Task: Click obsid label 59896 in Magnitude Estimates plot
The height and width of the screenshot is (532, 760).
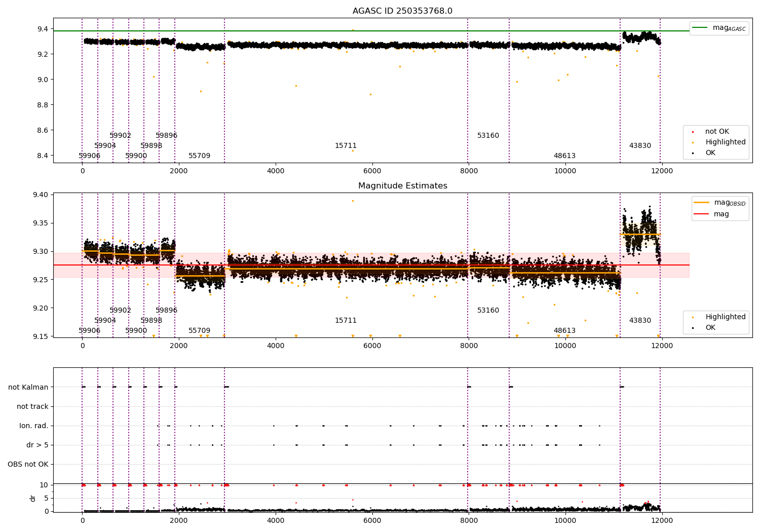Action: tap(166, 310)
